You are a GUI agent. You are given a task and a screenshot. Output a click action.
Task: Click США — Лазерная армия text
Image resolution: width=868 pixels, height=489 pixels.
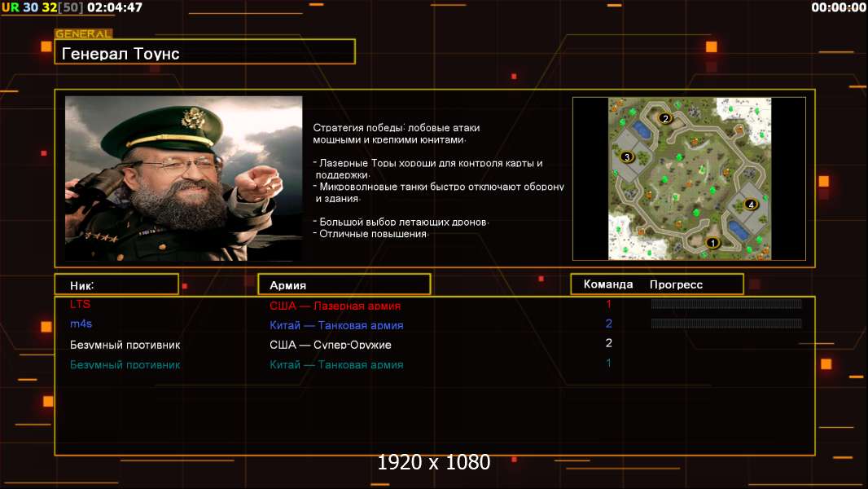pos(335,306)
